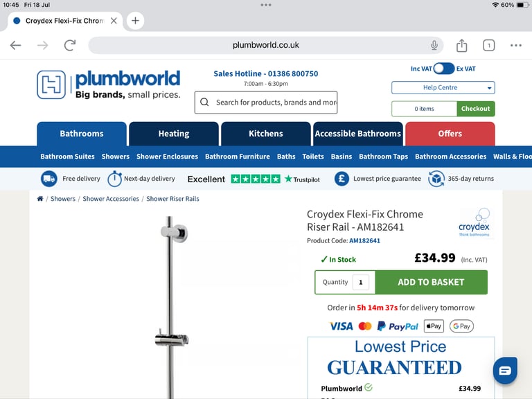Toggle Inc VAT / Ex VAT switch
532x399 pixels.
(x=444, y=69)
